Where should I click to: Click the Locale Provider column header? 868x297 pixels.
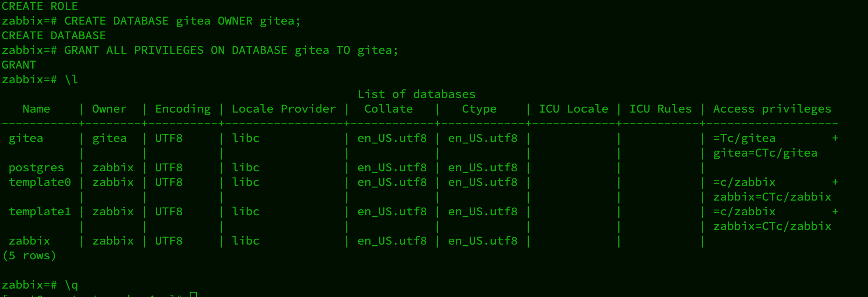284,109
